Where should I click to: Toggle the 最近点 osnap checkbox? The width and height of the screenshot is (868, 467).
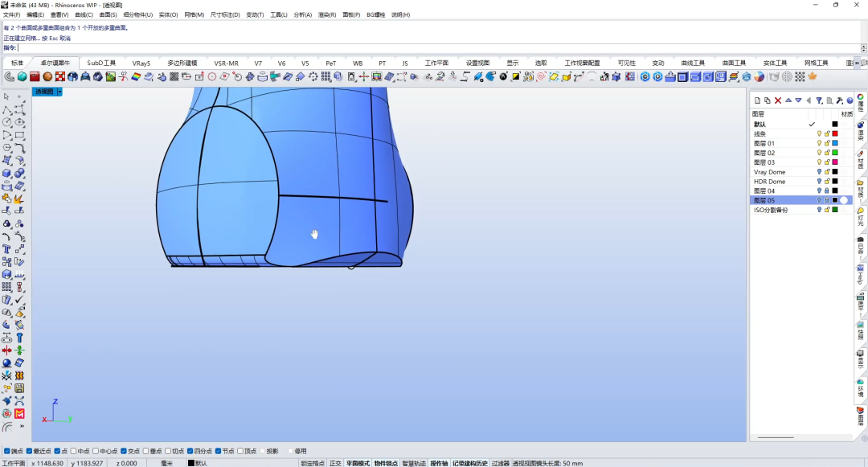pyautogui.click(x=30, y=451)
